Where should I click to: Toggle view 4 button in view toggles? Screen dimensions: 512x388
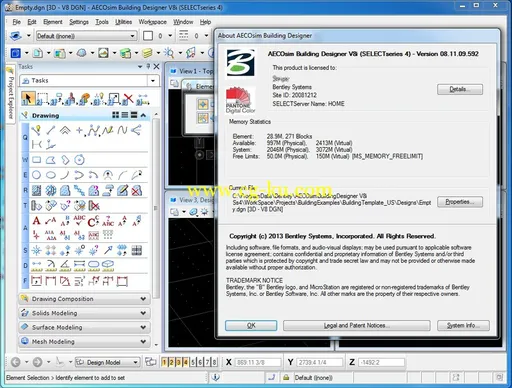pyautogui.click(x=186, y=362)
